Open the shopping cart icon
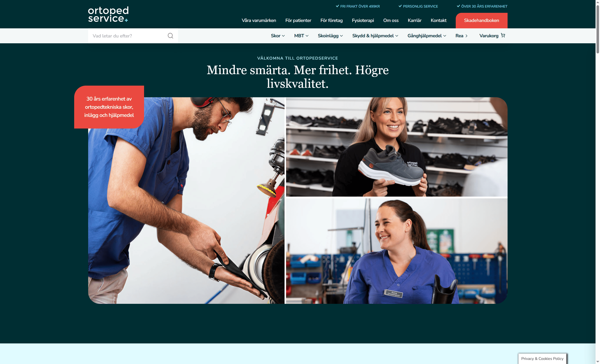Screen dimensions: 600x364 [503, 35]
